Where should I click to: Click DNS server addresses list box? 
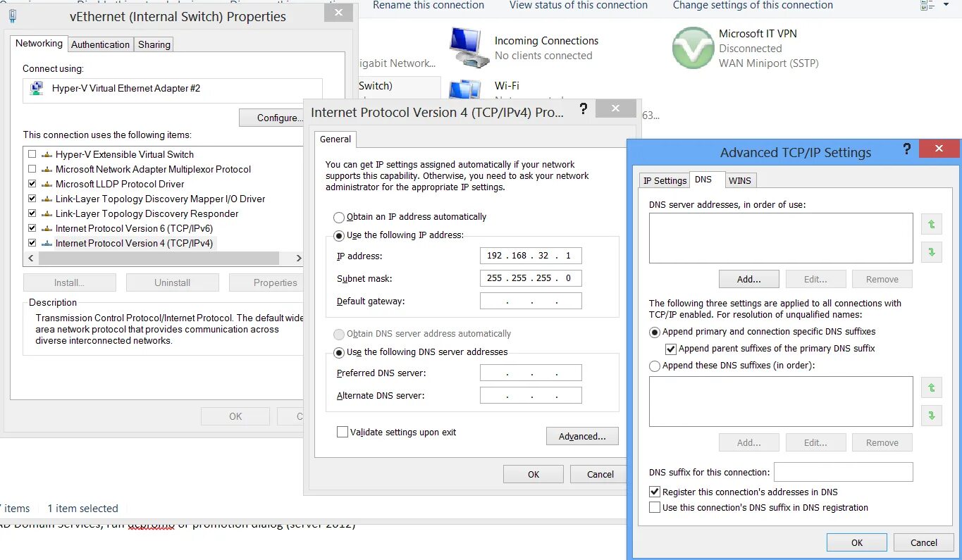click(781, 238)
